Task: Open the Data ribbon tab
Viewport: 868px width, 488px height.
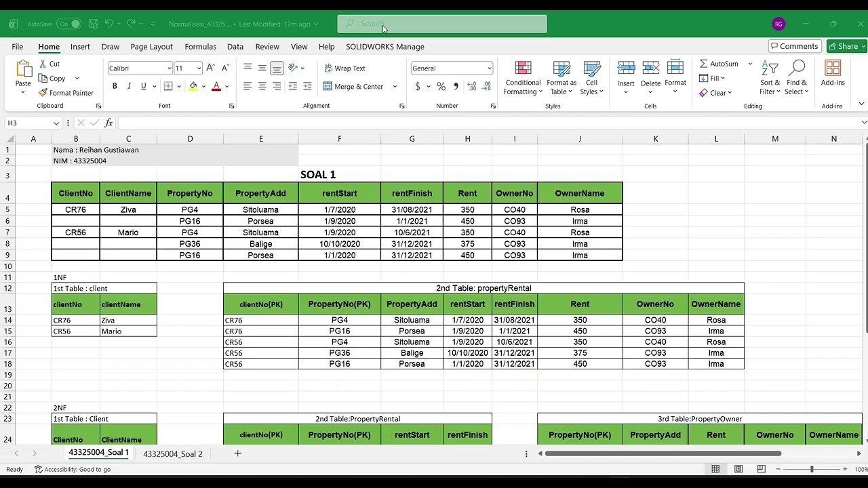Action: [x=235, y=47]
